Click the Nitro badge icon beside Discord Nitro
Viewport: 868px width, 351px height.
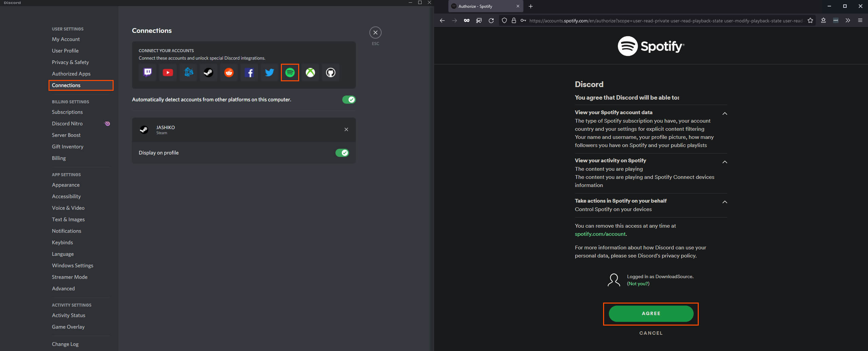(x=107, y=124)
